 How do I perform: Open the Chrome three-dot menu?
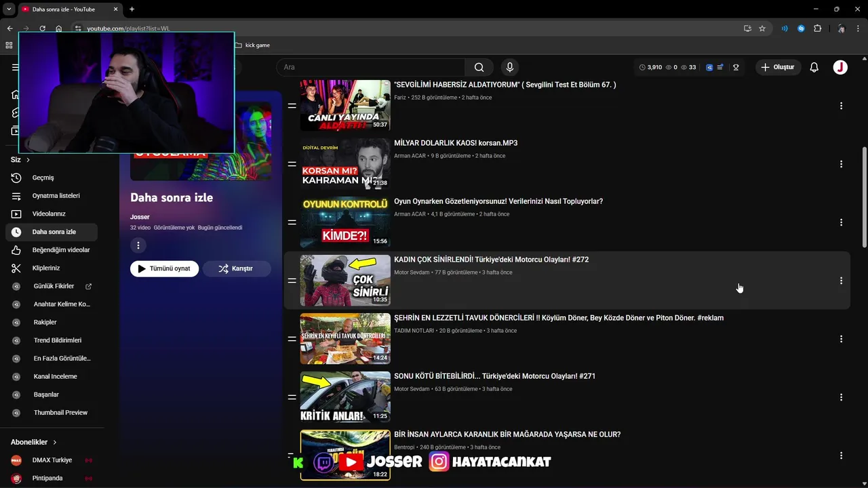tap(859, 28)
